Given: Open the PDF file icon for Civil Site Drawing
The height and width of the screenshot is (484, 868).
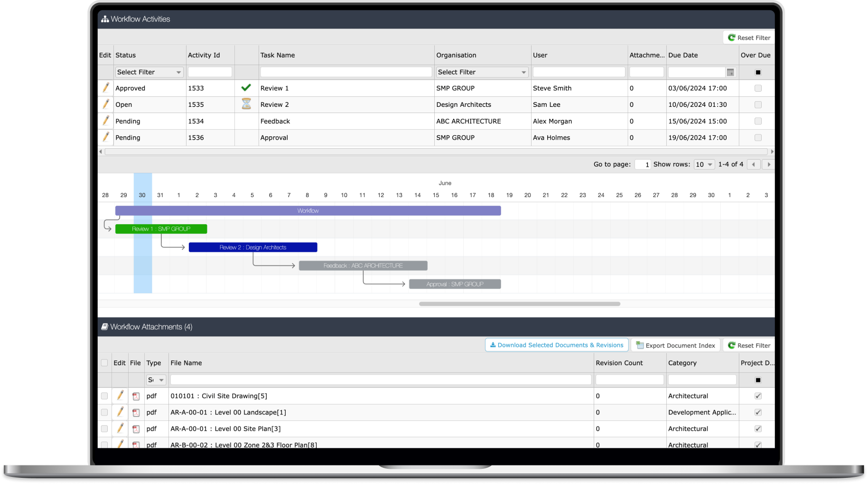Looking at the screenshot, I should click(x=136, y=396).
